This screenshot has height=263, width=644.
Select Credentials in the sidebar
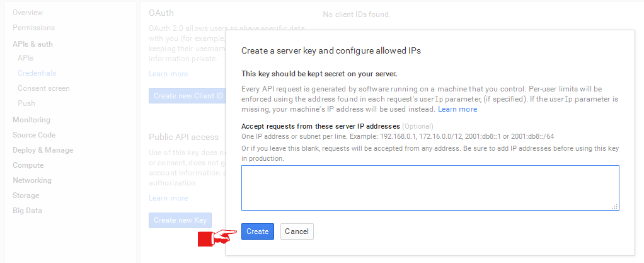pyautogui.click(x=37, y=73)
